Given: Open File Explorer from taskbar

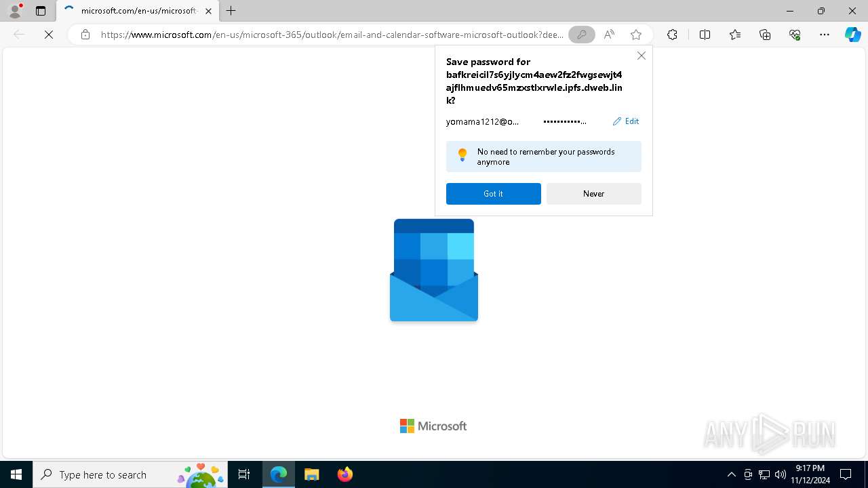Looking at the screenshot, I should pos(311,474).
